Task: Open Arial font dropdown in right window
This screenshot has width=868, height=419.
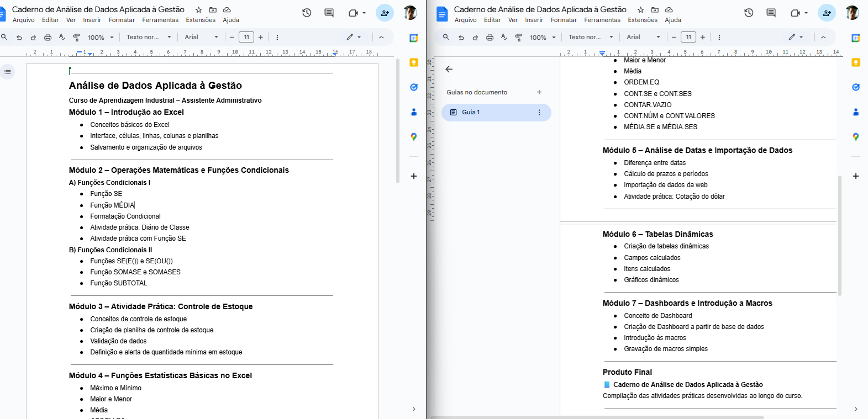Action: coord(644,37)
